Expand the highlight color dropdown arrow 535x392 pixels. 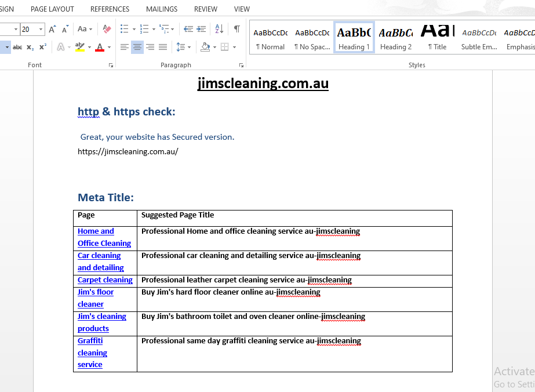click(89, 47)
